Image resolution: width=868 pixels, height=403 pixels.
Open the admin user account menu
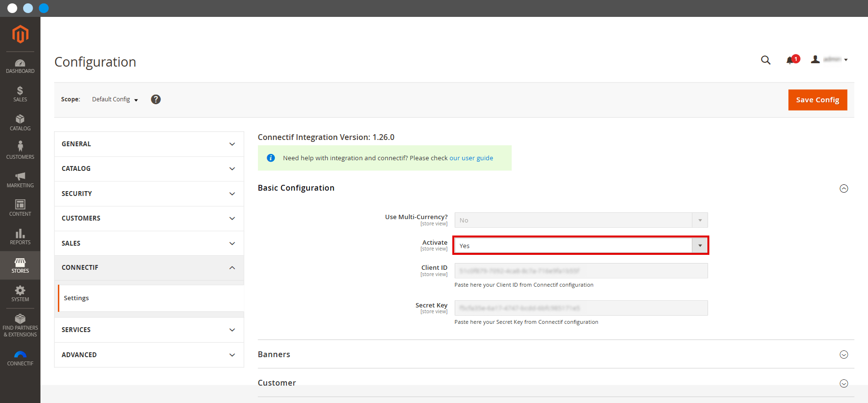point(829,59)
